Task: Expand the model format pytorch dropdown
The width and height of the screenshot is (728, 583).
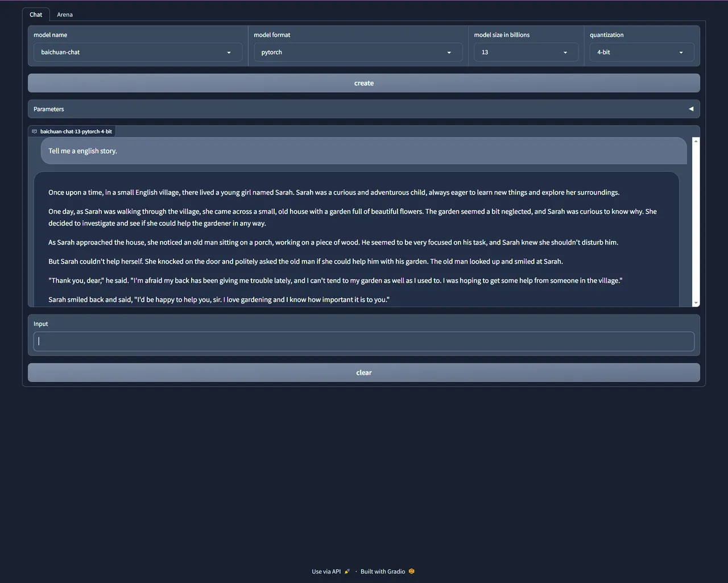Action: 449,52
